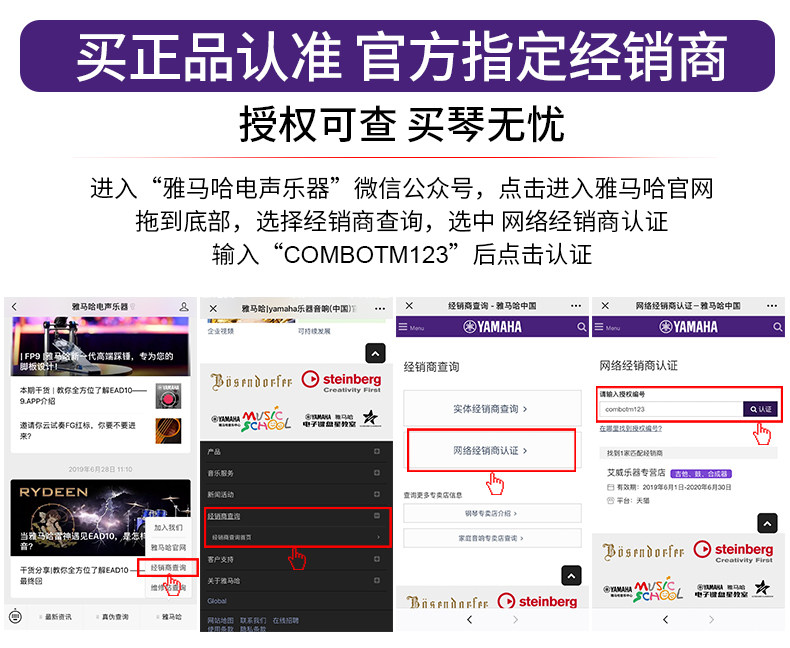Tap the 吉他、鼓、合成器 category tag
This screenshot has height=648, width=790.
[x=701, y=474]
